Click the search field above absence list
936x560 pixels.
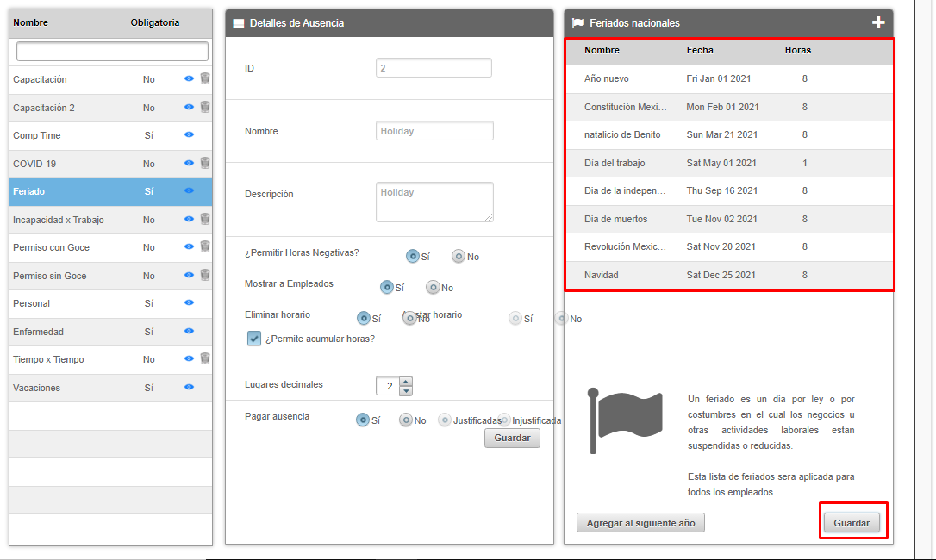(112, 52)
